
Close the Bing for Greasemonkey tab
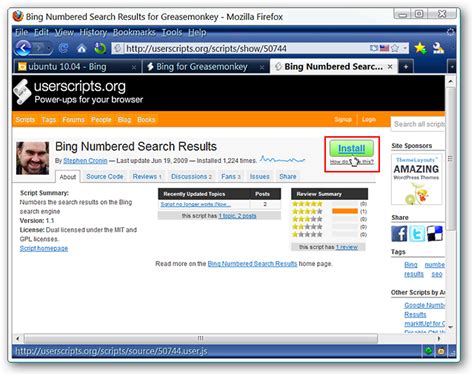(x=262, y=67)
